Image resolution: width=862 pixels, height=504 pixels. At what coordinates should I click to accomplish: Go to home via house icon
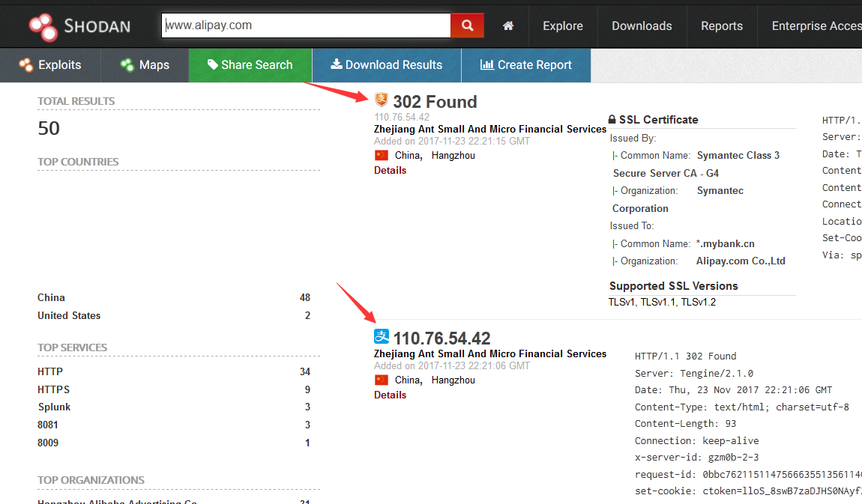pyautogui.click(x=508, y=25)
